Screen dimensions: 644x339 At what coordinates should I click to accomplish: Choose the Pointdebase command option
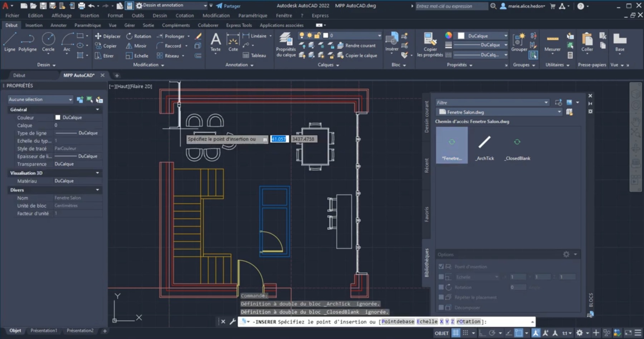pos(397,321)
